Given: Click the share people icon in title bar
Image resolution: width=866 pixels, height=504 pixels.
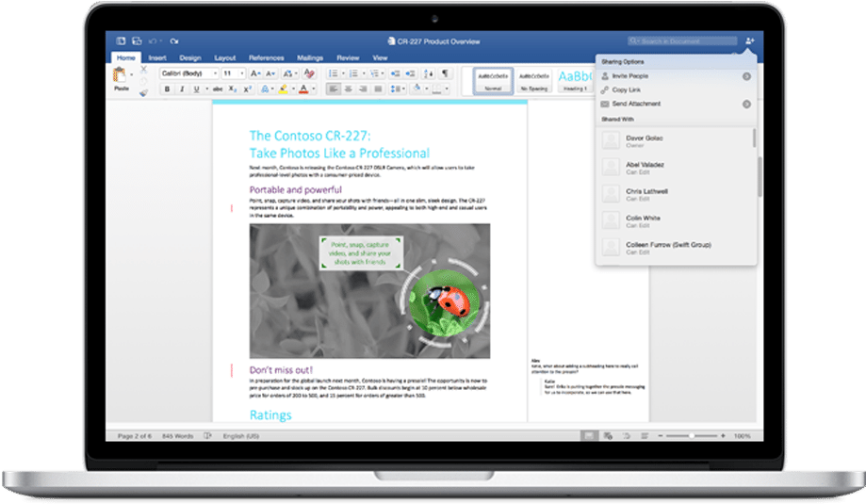Looking at the screenshot, I should pos(749,41).
